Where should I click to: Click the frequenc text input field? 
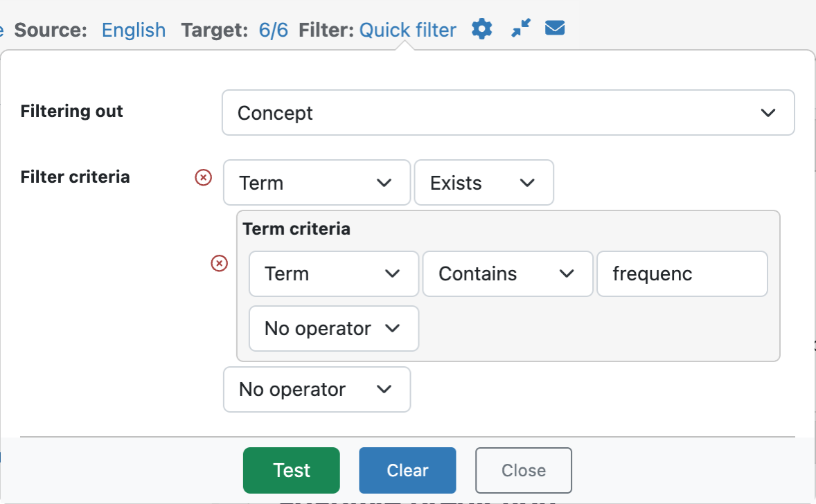pyautogui.click(x=682, y=274)
